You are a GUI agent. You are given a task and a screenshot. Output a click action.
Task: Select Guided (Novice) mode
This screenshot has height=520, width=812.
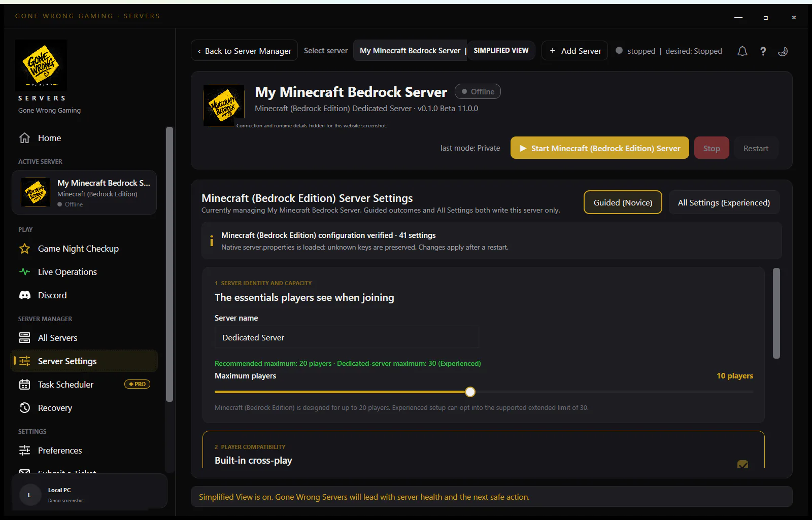pos(623,202)
